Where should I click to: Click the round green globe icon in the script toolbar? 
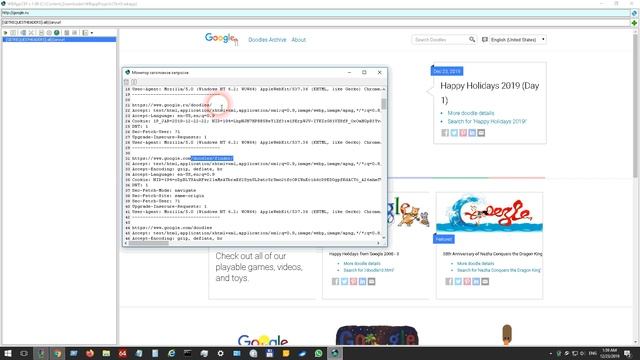pyautogui.click(x=57, y=33)
